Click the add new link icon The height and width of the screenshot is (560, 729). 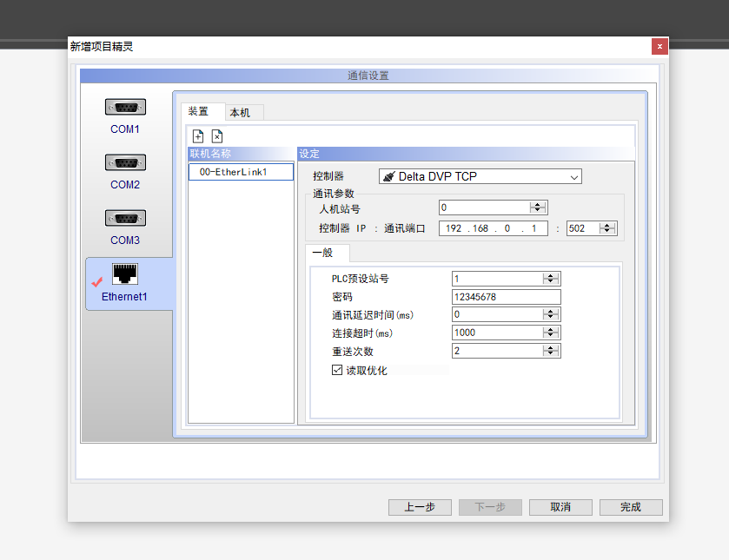pyautogui.click(x=198, y=136)
